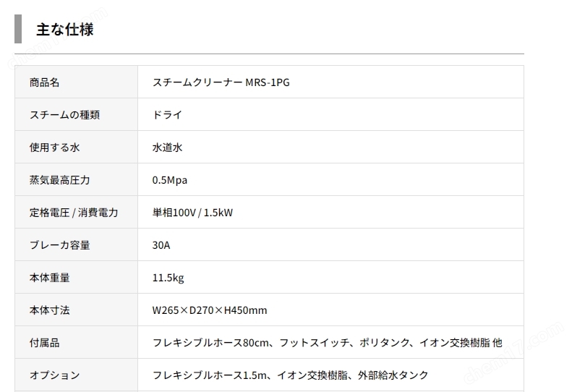The height and width of the screenshot is (392, 572).
Task: Click the product name スチームクリーナー MRS-1PG
Action: [221, 82]
